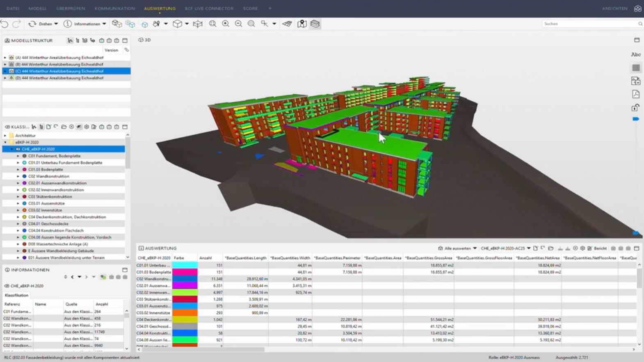The height and width of the screenshot is (362, 644).
Task: Click the magenta color swatch for C01.03 Bodenplatte
Action: click(x=185, y=272)
